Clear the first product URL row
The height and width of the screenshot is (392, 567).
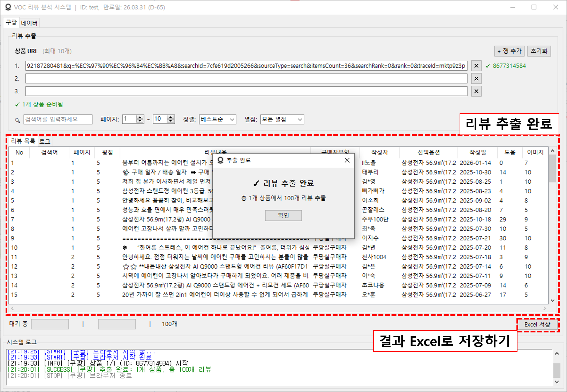click(476, 66)
